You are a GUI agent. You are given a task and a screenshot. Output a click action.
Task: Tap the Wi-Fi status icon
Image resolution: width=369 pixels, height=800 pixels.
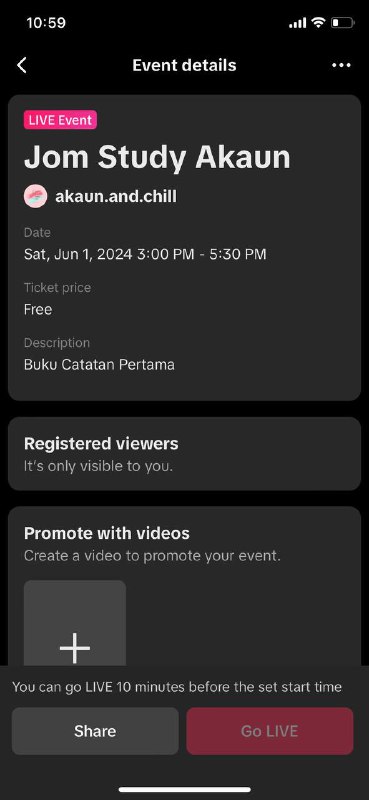(x=319, y=22)
